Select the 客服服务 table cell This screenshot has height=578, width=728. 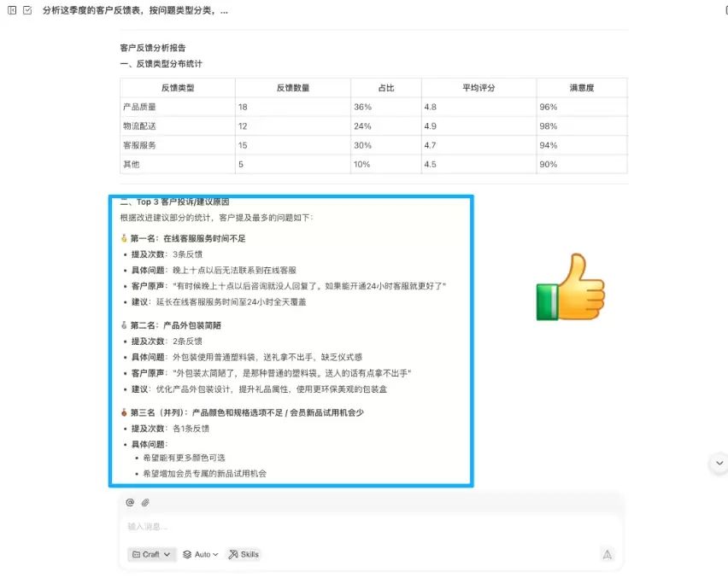click(x=178, y=145)
